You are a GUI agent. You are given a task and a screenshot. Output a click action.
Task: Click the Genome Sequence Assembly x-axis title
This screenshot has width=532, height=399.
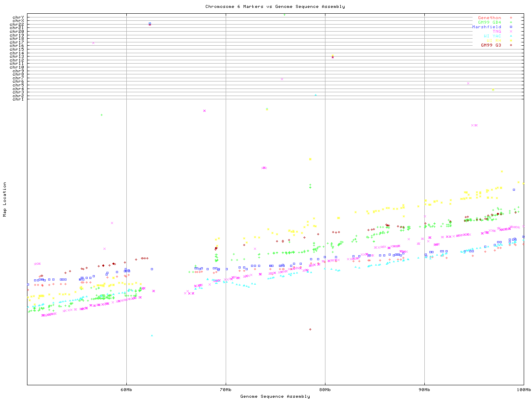pos(275,396)
